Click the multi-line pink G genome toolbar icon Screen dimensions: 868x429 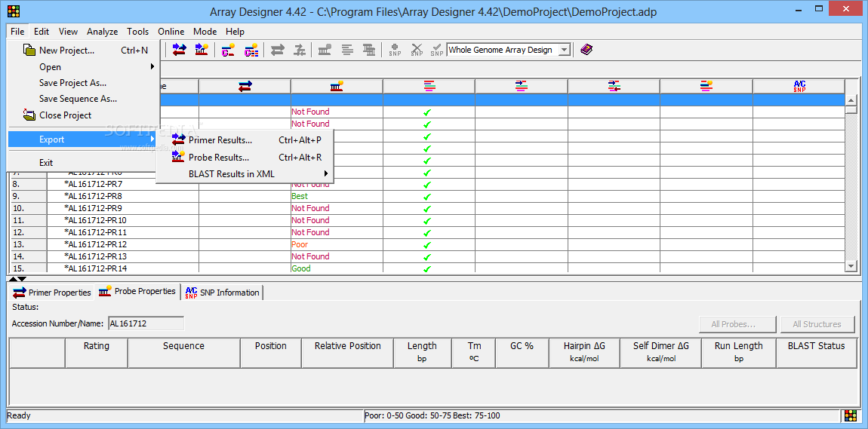(x=251, y=50)
